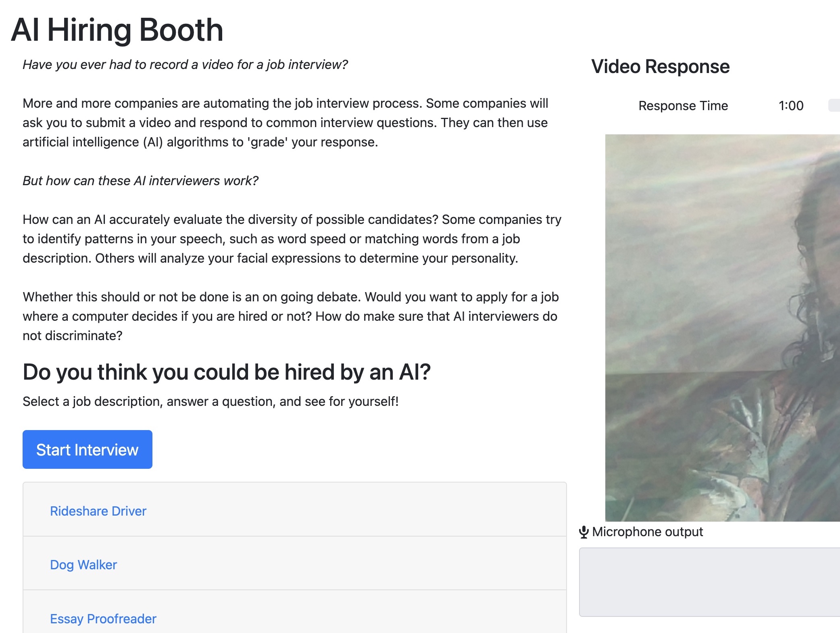
Task: Click the Video Response heading
Action: click(x=661, y=67)
